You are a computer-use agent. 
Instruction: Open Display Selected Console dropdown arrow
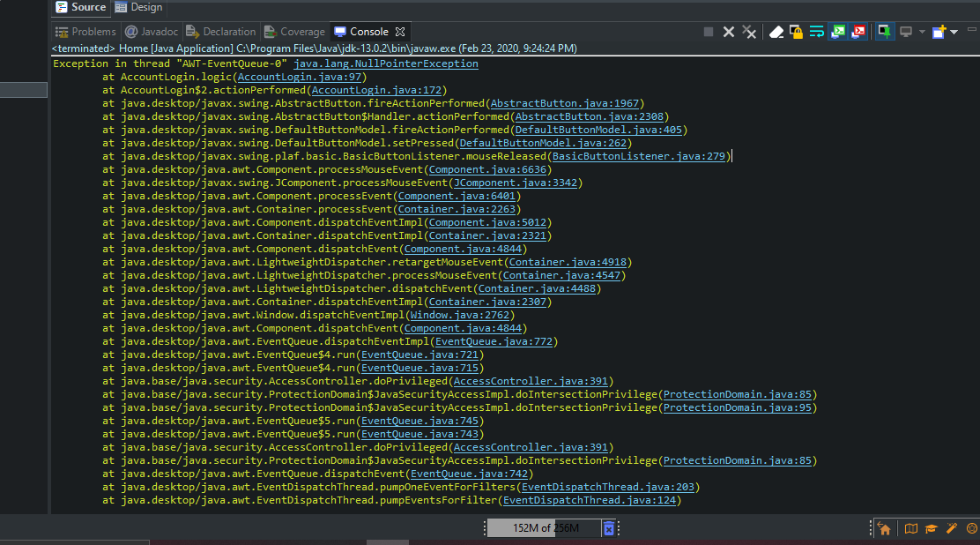[922, 32]
